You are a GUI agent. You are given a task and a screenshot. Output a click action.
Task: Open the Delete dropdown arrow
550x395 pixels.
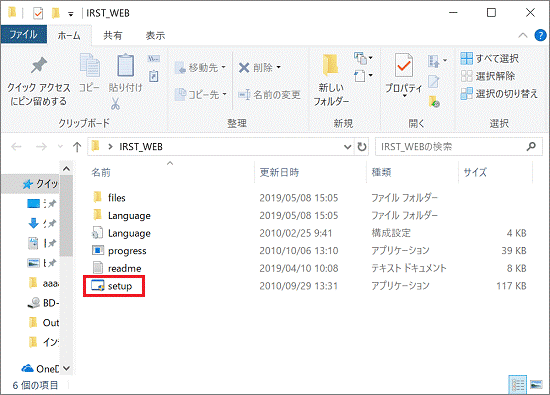279,67
